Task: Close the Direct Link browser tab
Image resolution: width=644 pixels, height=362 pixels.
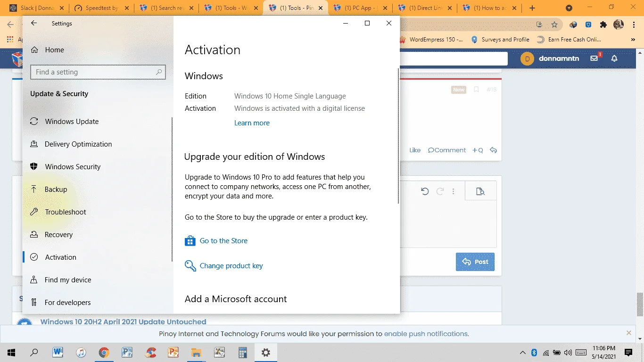Action: pos(449,8)
